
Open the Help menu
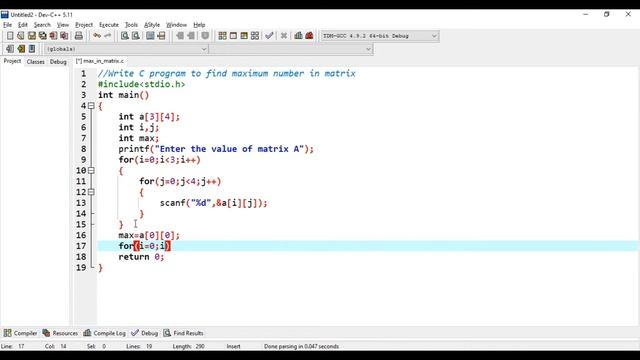[199, 25]
